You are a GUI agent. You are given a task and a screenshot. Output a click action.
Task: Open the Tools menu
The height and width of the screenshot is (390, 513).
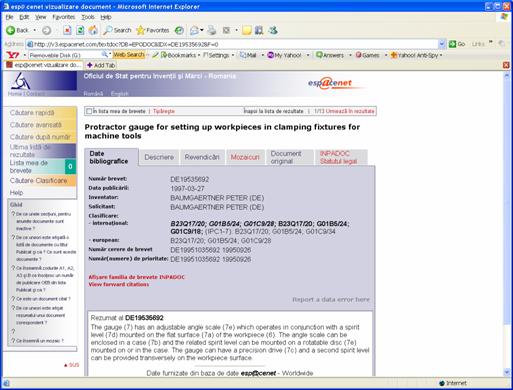point(88,17)
